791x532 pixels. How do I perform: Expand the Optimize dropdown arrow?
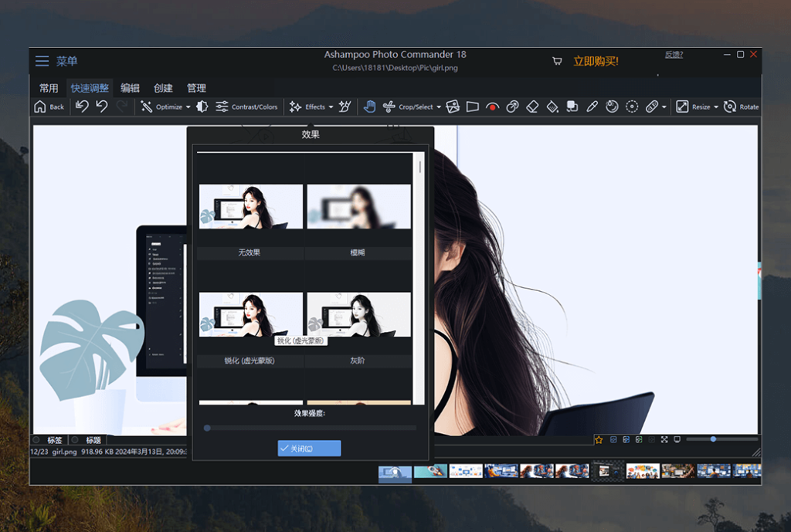click(188, 107)
